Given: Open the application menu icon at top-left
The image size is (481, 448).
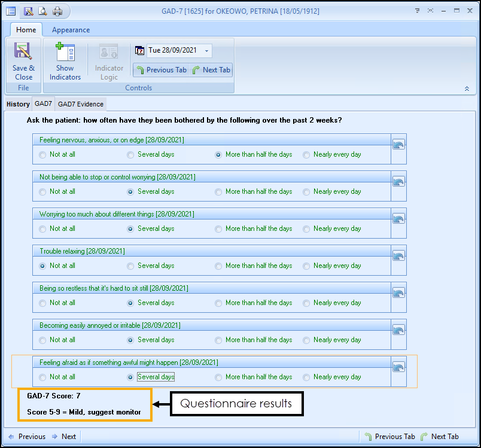Looking at the screenshot, I should pyautogui.click(x=11, y=11).
